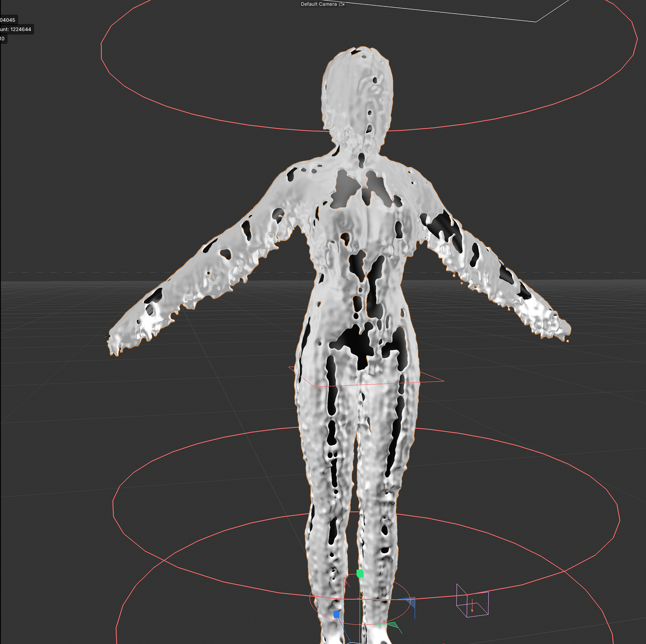This screenshot has height=644, width=646.
Task: Open the Default Camera view label
Action: 318,4
